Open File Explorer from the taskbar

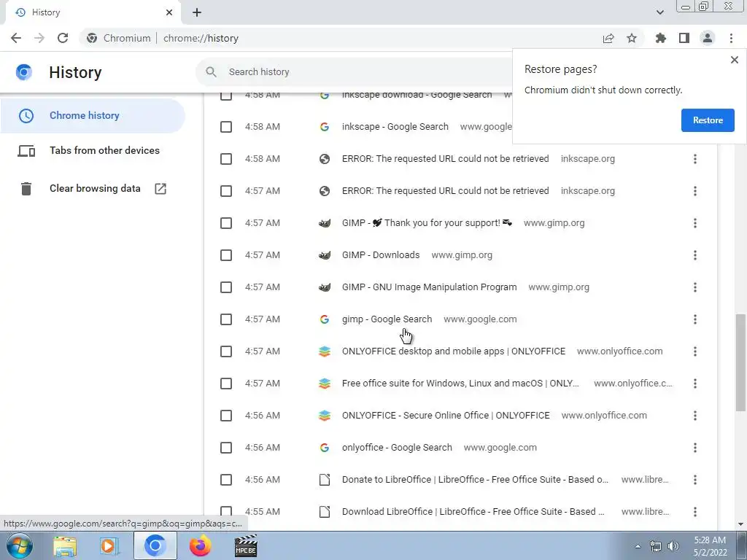[x=65, y=546]
